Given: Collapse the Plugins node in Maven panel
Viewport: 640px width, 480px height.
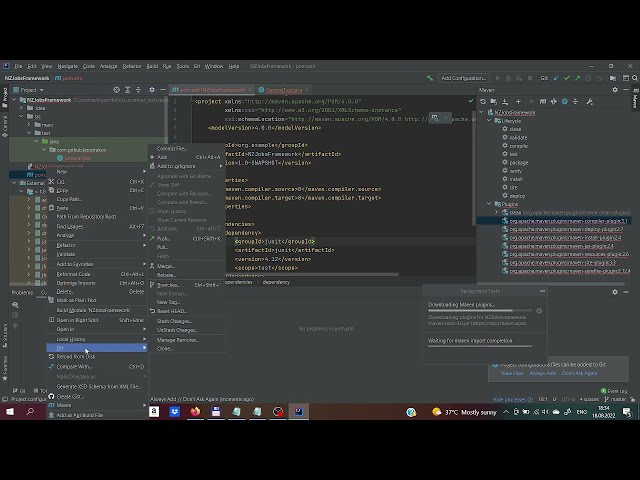Looking at the screenshot, I should [x=489, y=204].
